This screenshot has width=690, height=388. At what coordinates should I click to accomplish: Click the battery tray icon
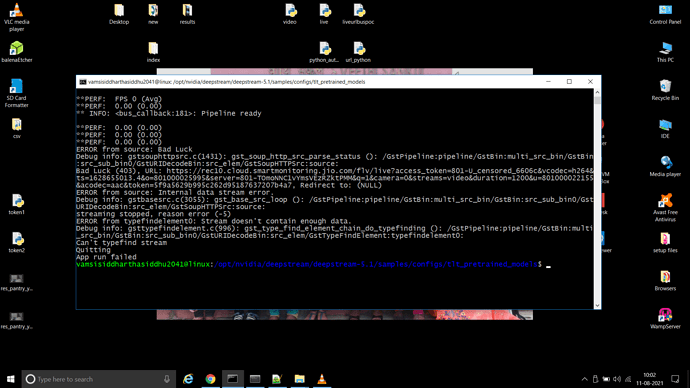(606, 379)
